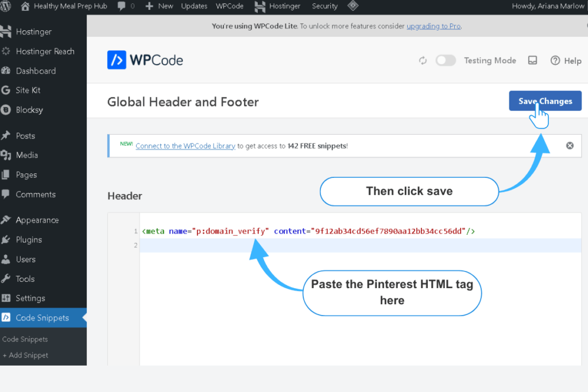
Task: Open the Media library icon in the sidebar
Action: (6, 155)
